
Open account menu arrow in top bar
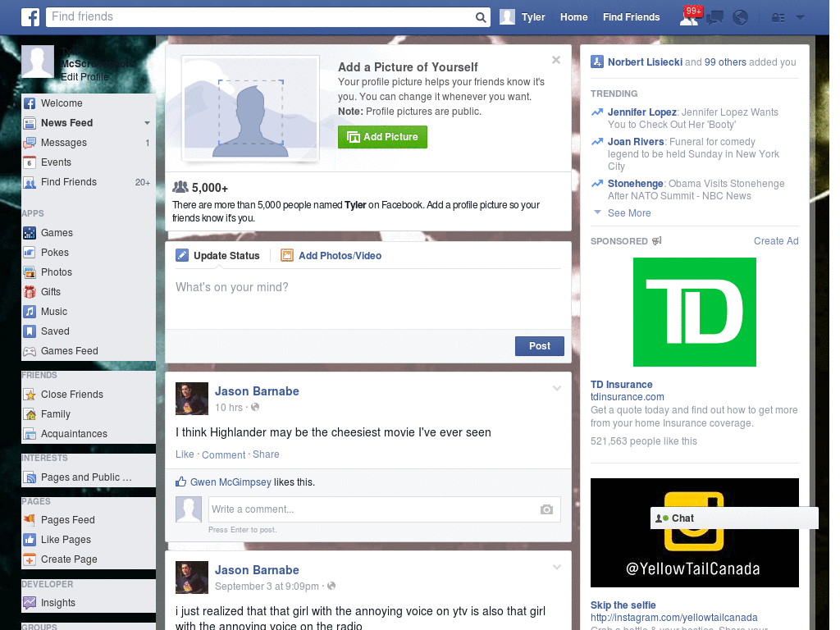point(801,17)
